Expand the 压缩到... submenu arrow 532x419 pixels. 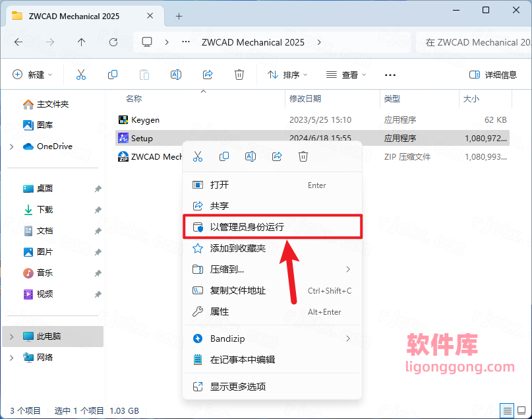coord(348,269)
